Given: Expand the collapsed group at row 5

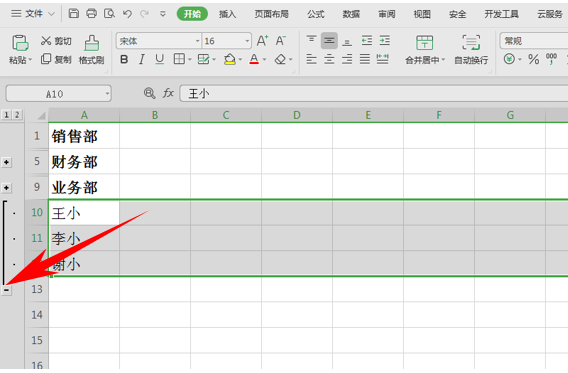Looking at the screenshot, I should [x=7, y=162].
